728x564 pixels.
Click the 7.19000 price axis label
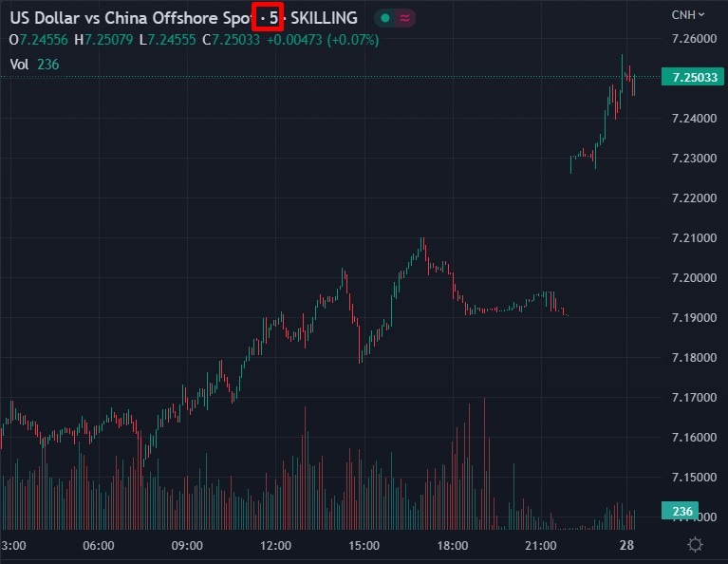(x=694, y=318)
